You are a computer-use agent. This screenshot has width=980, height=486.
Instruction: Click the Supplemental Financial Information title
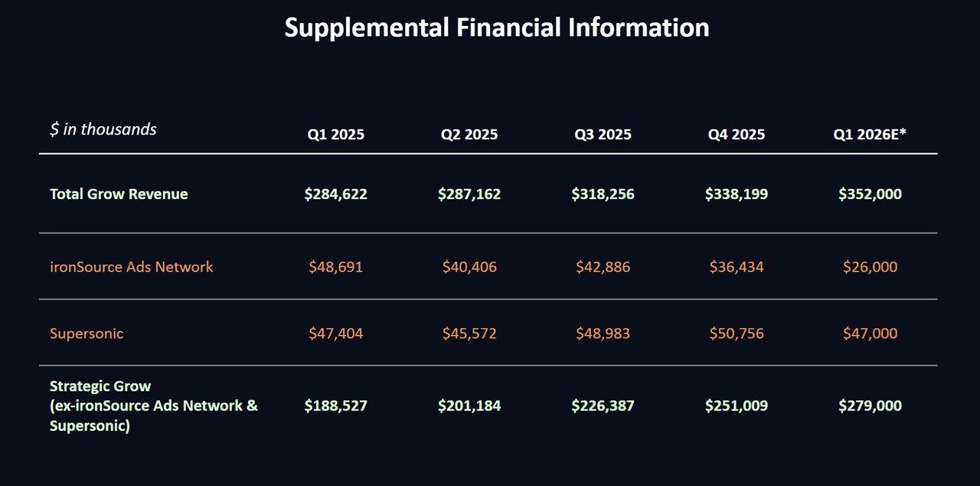(497, 28)
